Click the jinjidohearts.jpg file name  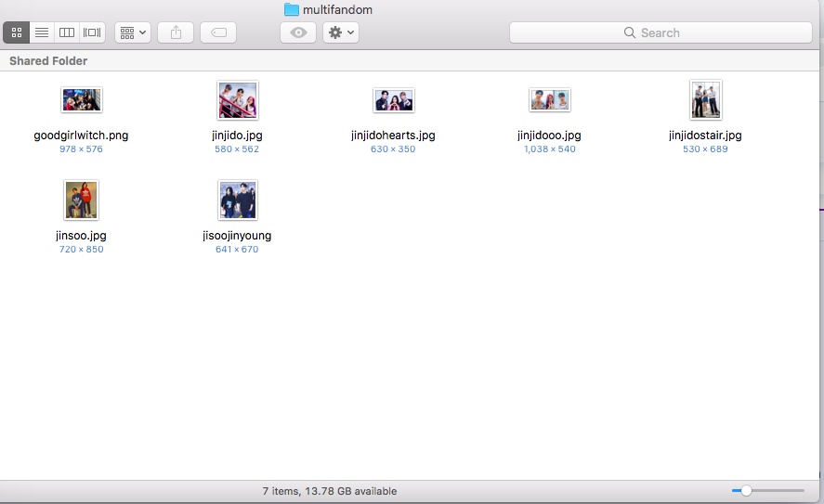pyautogui.click(x=393, y=136)
